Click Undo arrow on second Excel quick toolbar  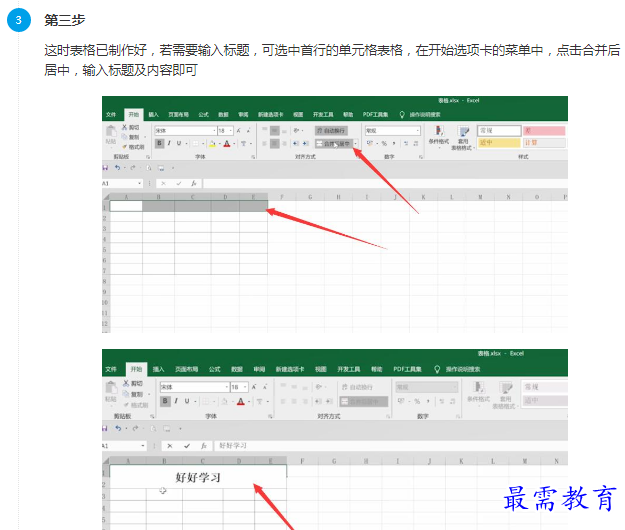[x=118, y=428]
